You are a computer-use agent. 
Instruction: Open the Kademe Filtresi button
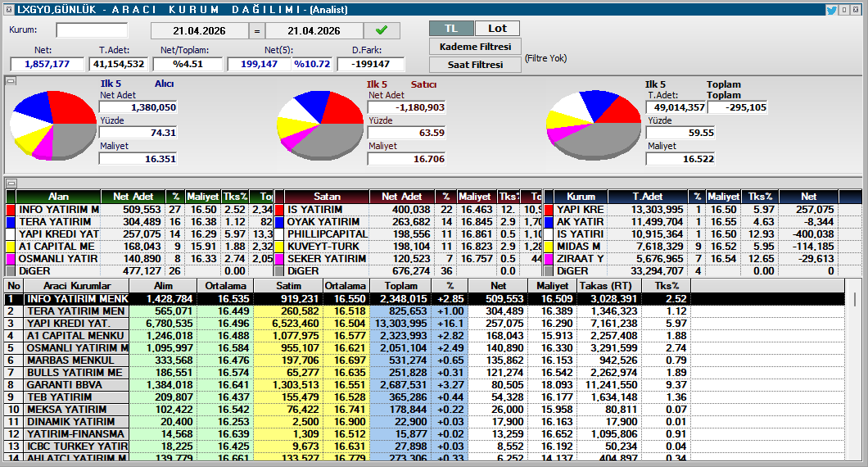tap(475, 47)
